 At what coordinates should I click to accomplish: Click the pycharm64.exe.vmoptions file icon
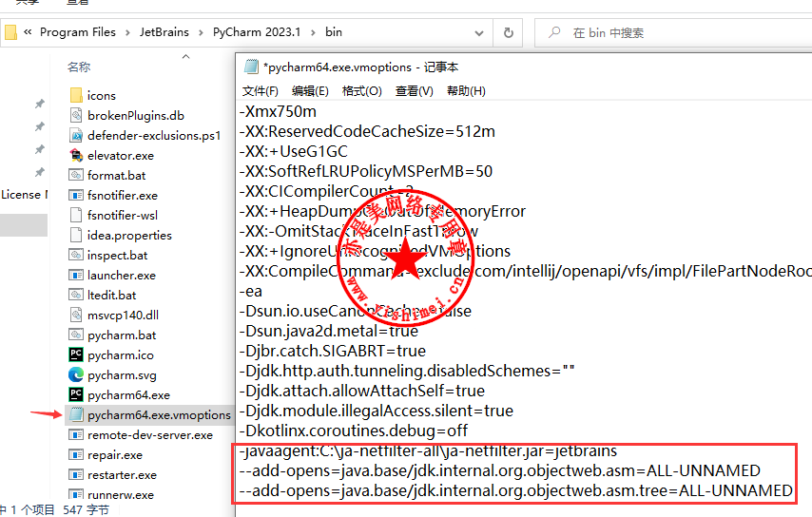tap(76, 414)
